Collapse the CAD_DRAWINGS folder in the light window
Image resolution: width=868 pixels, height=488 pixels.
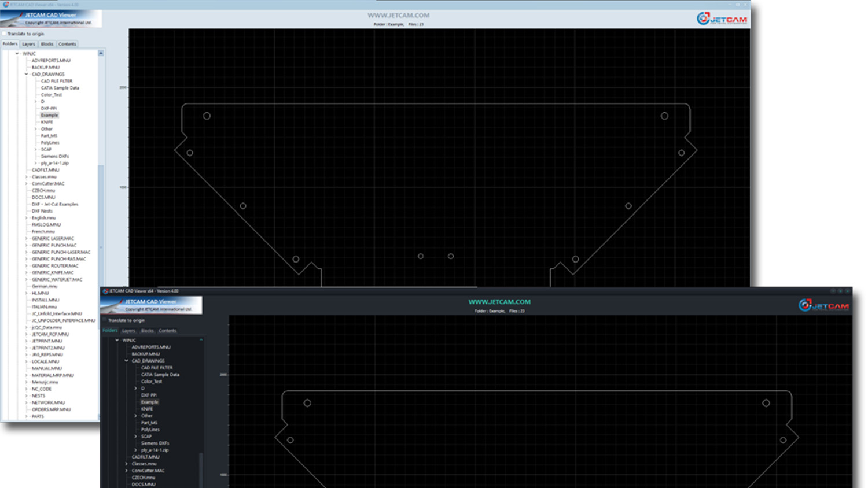coord(27,74)
